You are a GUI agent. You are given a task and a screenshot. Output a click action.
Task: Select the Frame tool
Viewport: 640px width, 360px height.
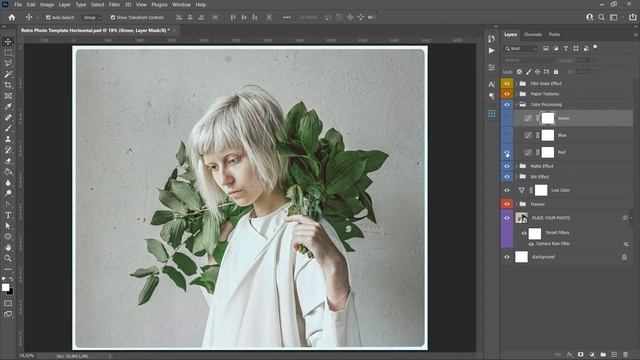pos(8,96)
